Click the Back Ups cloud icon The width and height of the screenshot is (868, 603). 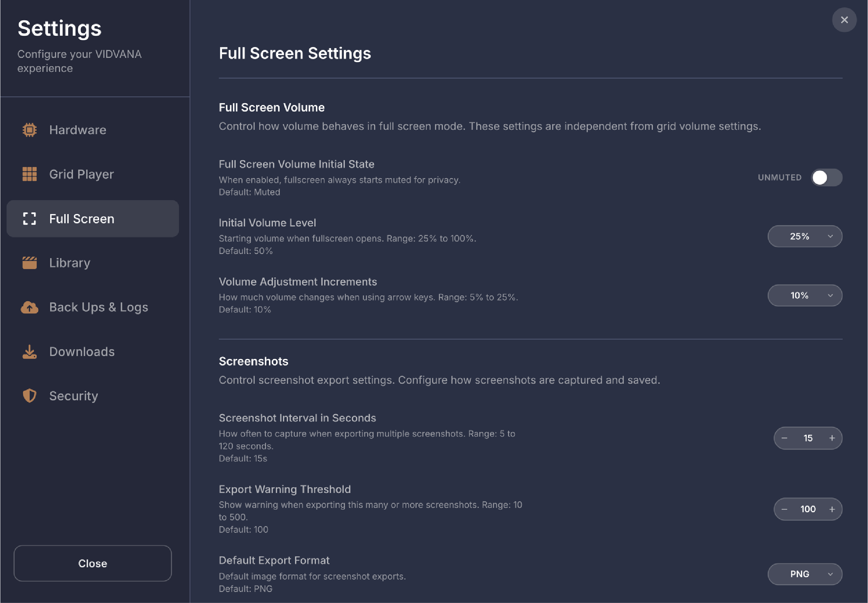click(30, 307)
